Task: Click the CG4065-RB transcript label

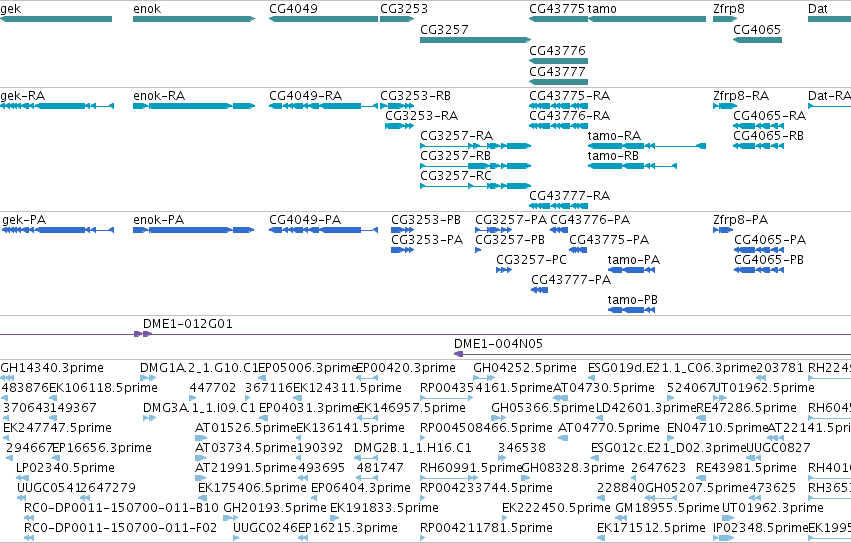Action: pyautogui.click(x=769, y=136)
